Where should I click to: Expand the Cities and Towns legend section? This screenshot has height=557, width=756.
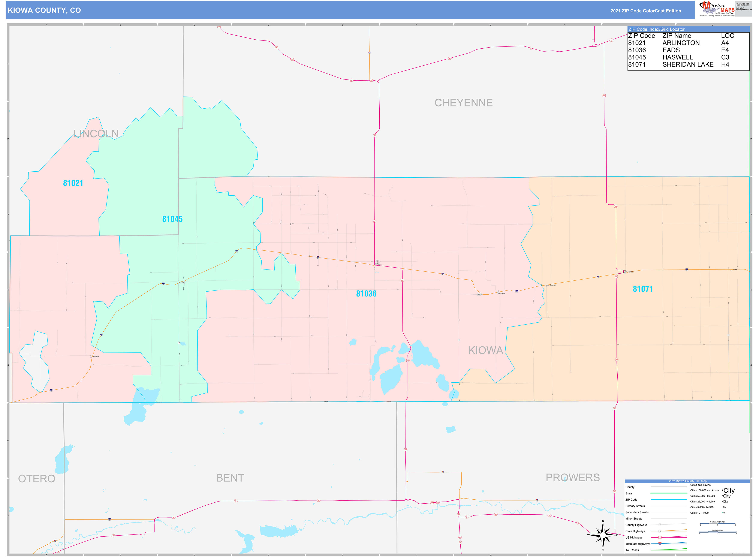click(701, 485)
